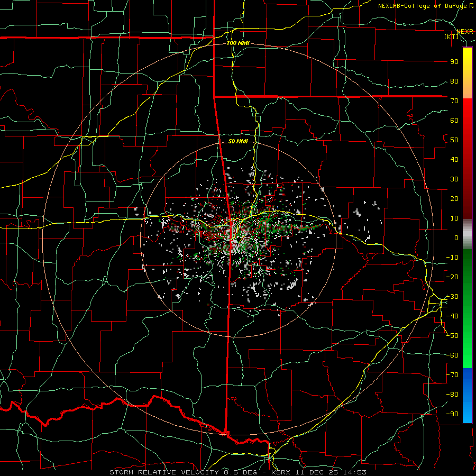Viewport: 476px width, 476px height.
Task: Click the -30 value on the velocity scale
Action: point(452,297)
